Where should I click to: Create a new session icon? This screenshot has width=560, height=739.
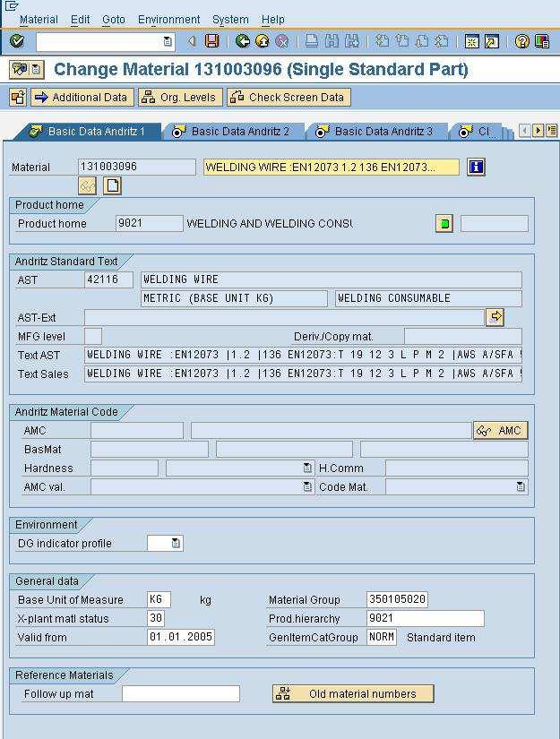pos(471,41)
